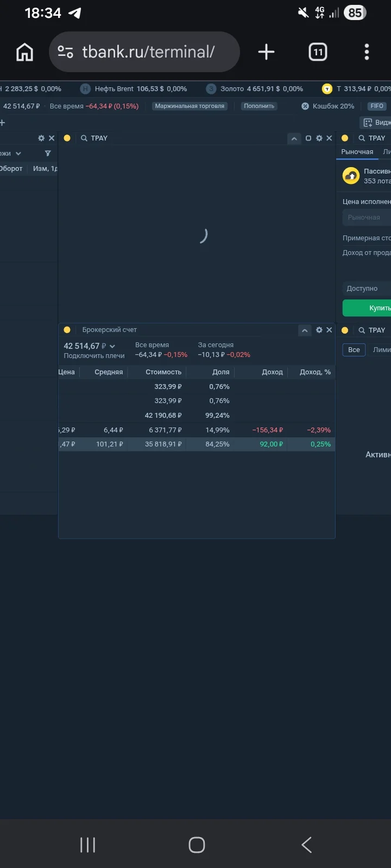Expand 42 514,67 ₽ account dropdown
Image resolution: width=391 pixels, height=868 pixels.
[x=90, y=346]
